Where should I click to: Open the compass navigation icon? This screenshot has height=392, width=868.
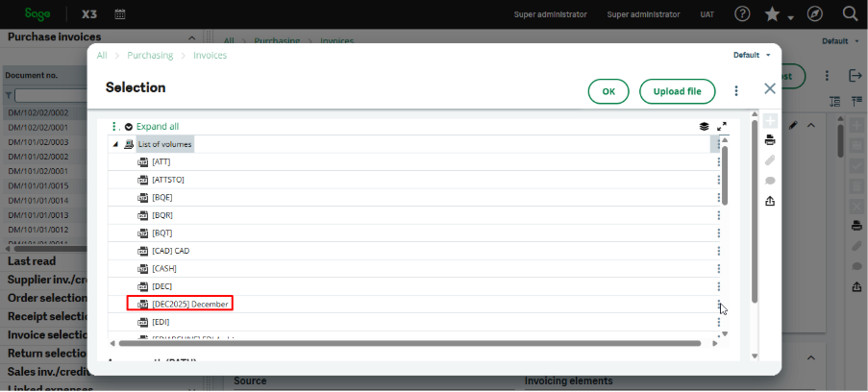pos(815,14)
